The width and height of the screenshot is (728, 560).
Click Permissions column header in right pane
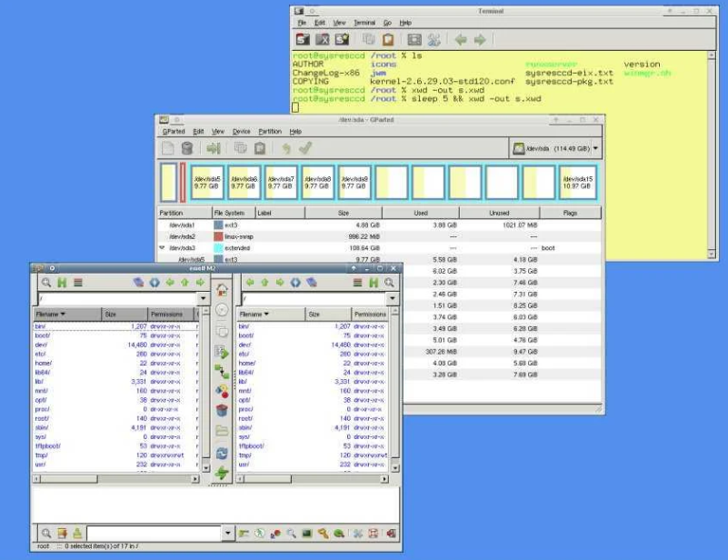(x=369, y=314)
